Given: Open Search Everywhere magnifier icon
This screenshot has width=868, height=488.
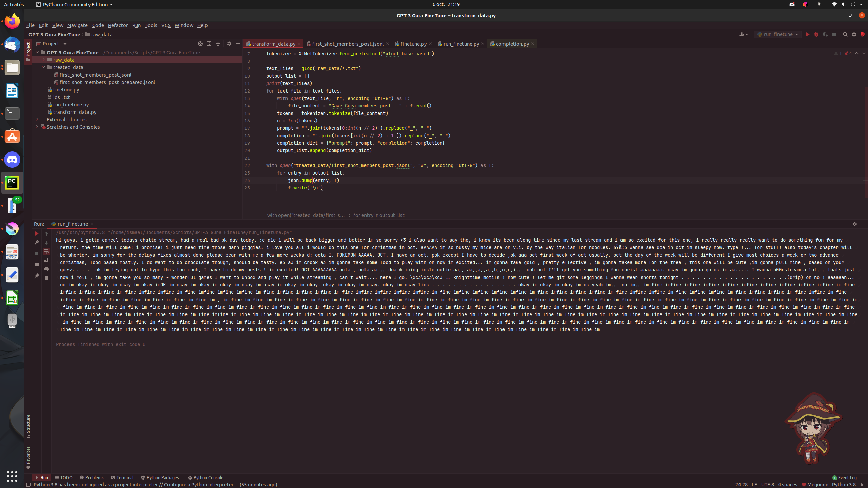Looking at the screenshot, I should click(845, 34).
